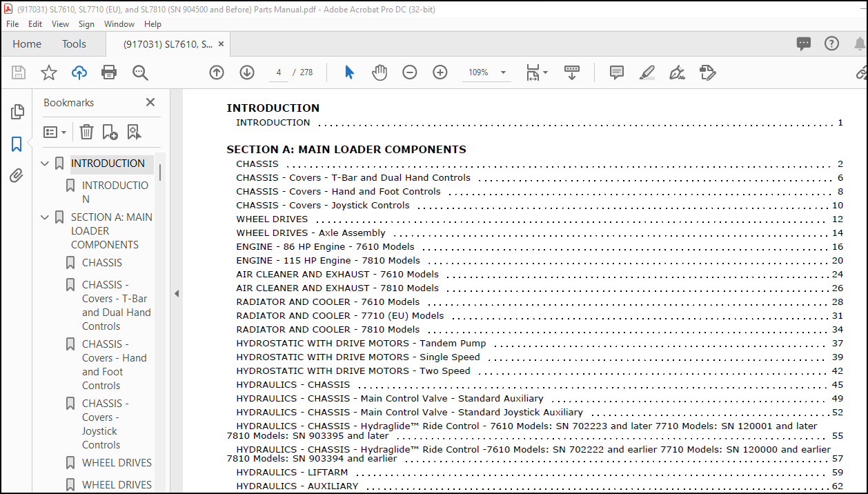Open the Stamp tool

(x=707, y=72)
